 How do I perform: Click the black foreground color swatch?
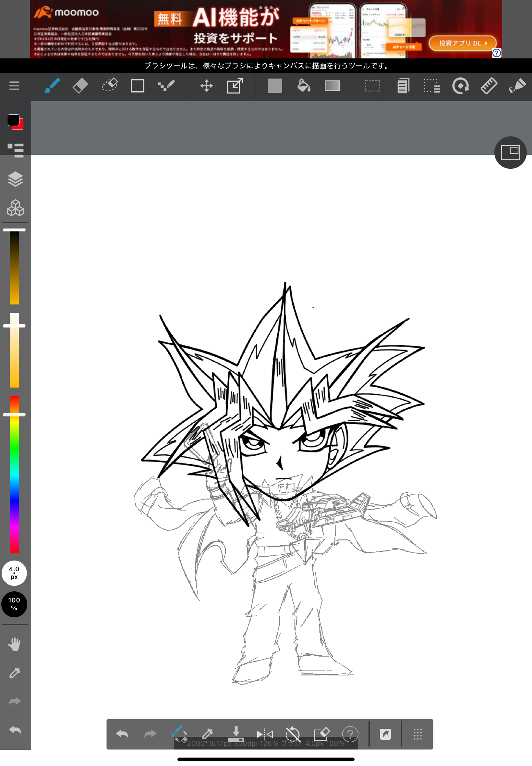tap(13, 120)
